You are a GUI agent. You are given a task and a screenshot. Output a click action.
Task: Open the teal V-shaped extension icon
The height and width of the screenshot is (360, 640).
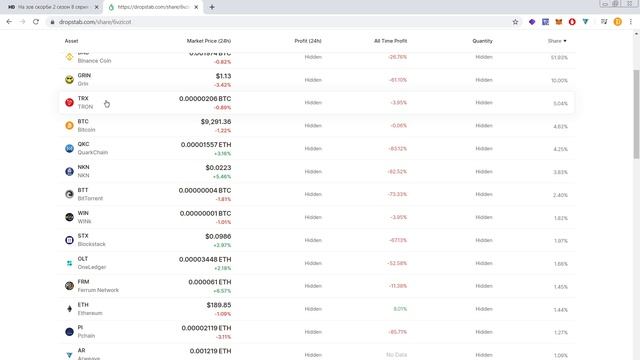pos(586,22)
